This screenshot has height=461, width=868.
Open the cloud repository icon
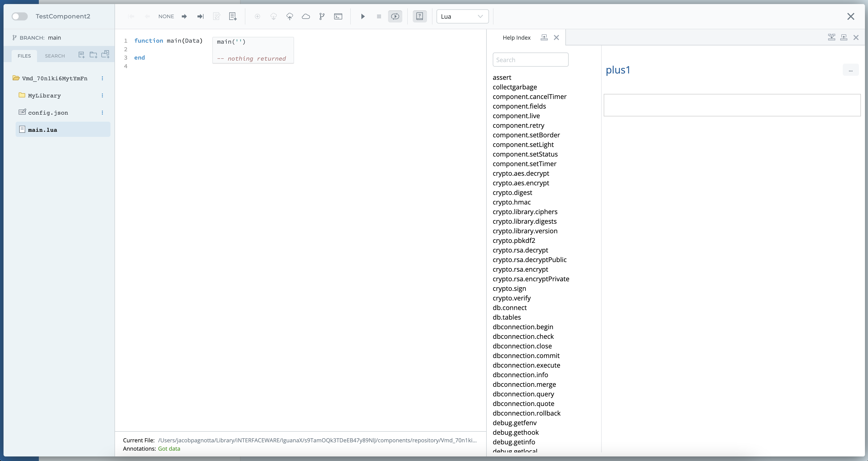click(306, 16)
